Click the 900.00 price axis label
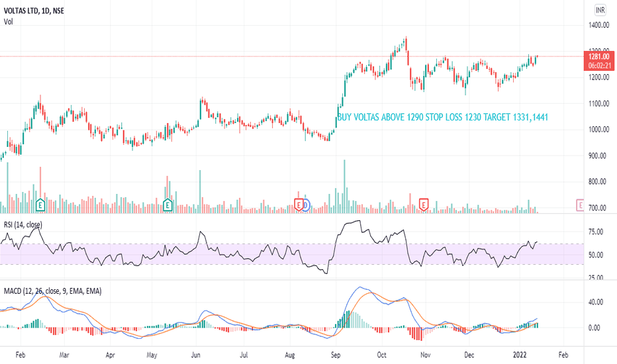Viewport: 617px width, 364px height. (597, 156)
